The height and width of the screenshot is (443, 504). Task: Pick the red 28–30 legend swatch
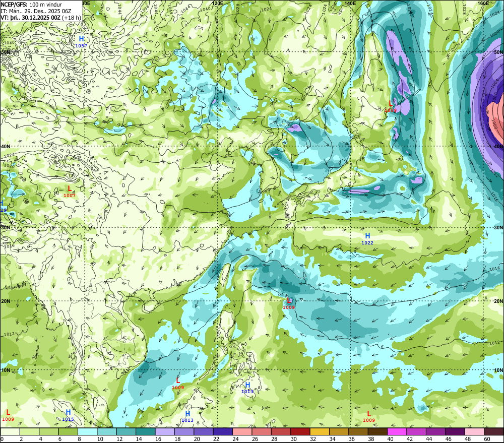281,431
